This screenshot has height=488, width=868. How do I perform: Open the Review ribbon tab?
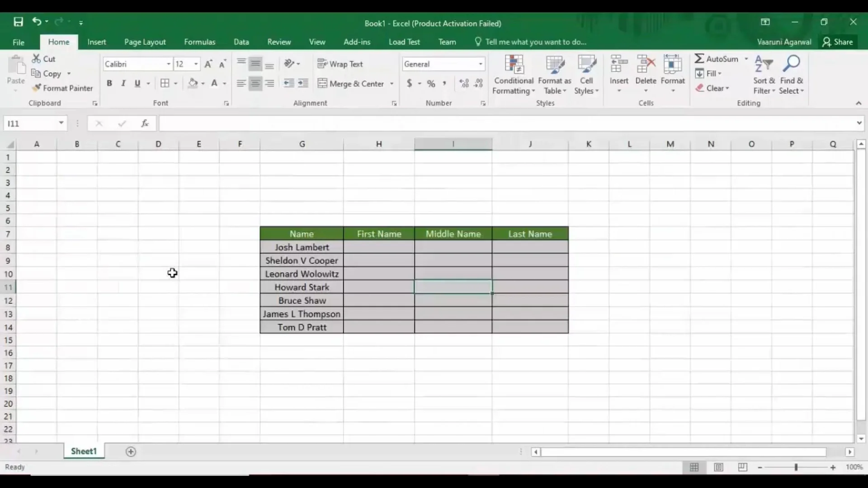point(279,42)
